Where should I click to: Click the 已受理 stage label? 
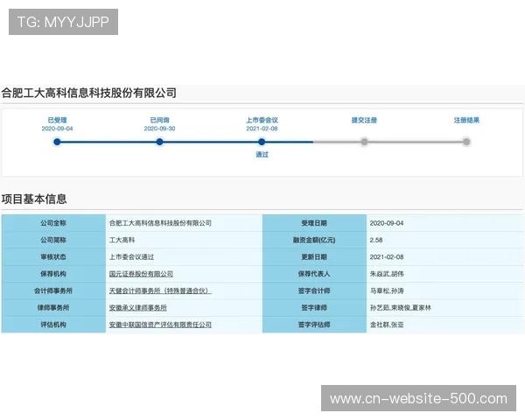click(57, 120)
